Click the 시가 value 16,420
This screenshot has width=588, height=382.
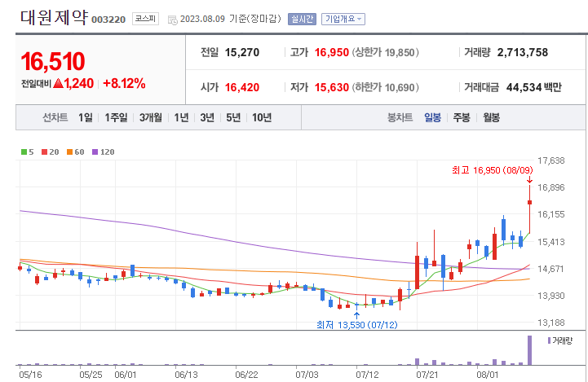(x=242, y=87)
